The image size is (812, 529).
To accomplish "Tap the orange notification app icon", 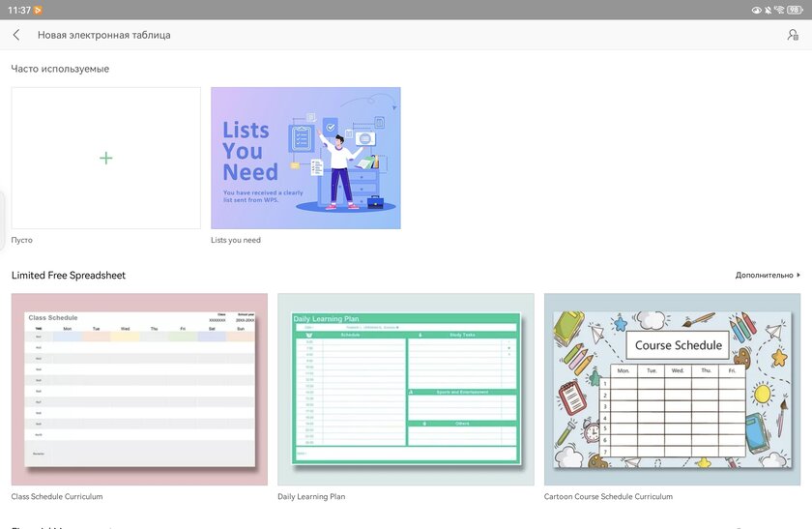I will point(38,10).
